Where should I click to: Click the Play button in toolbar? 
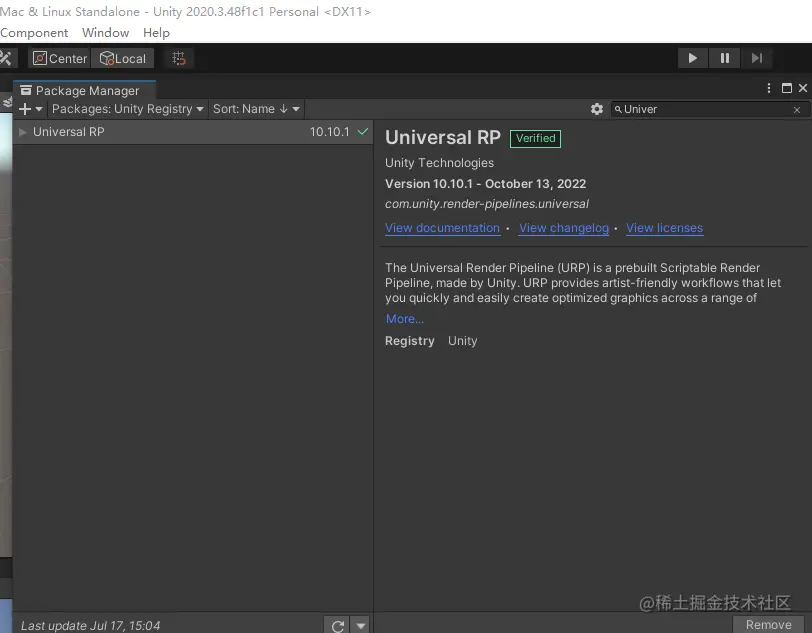pyautogui.click(x=692, y=58)
